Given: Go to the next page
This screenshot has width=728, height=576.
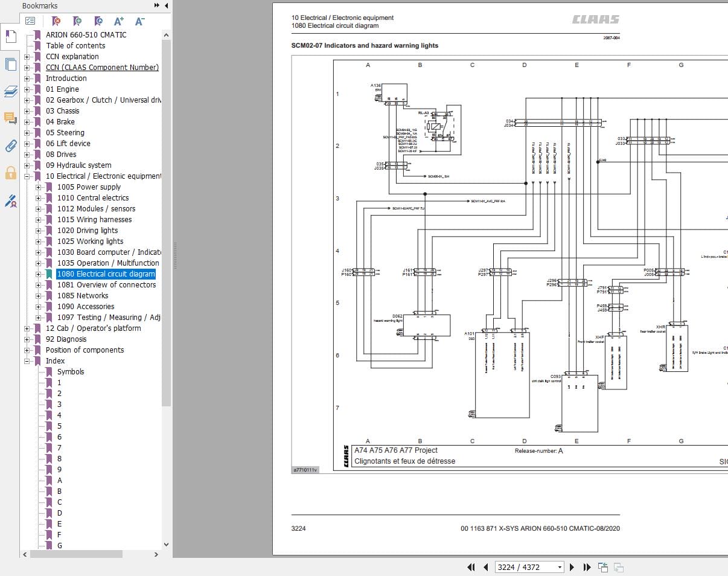Looking at the screenshot, I should pyautogui.click(x=573, y=567).
